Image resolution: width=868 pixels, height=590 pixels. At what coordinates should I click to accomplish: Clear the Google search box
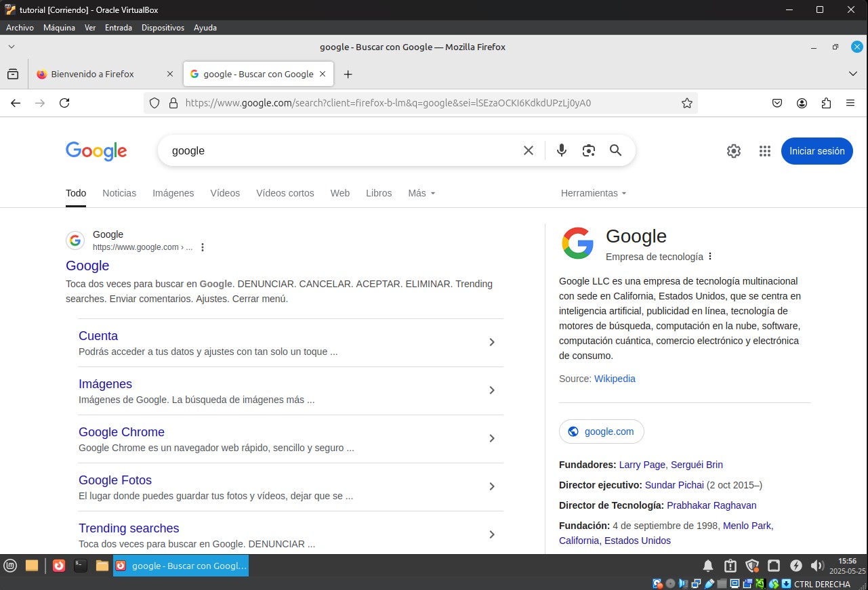(529, 150)
